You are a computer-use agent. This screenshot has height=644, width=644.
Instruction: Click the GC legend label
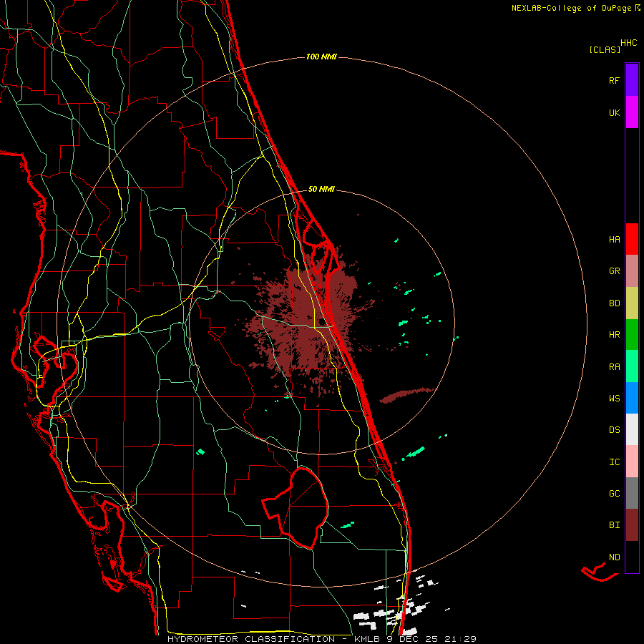pos(614,494)
